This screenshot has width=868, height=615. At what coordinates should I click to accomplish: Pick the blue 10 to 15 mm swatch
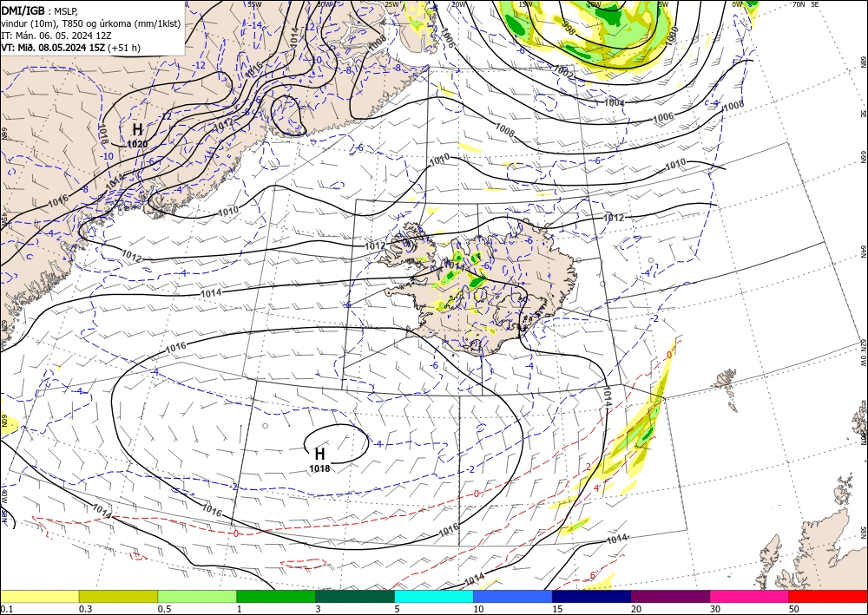513,596
